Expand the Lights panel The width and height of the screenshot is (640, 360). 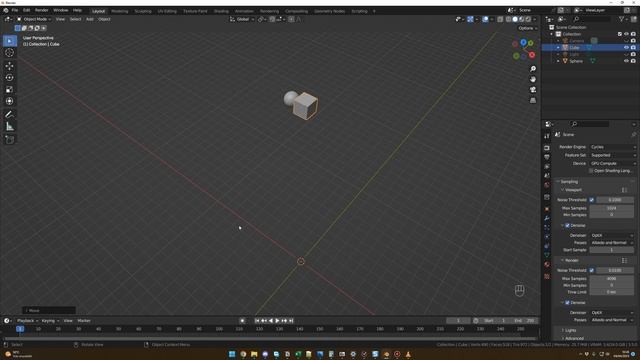pos(570,330)
